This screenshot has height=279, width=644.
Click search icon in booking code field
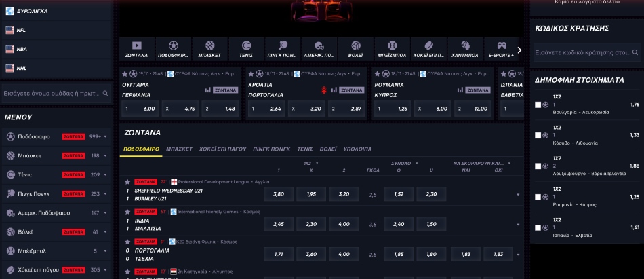(635, 53)
